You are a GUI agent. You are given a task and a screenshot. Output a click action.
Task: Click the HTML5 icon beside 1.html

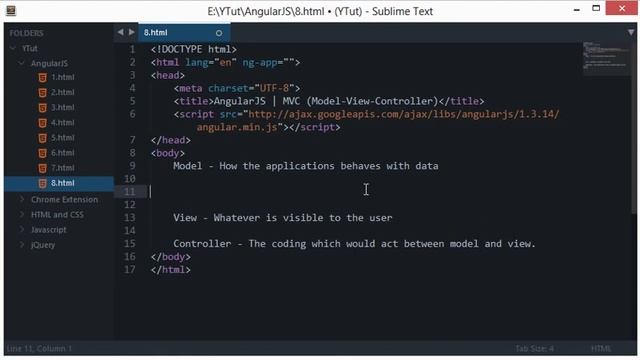pyautogui.click(x=42, y=78)
